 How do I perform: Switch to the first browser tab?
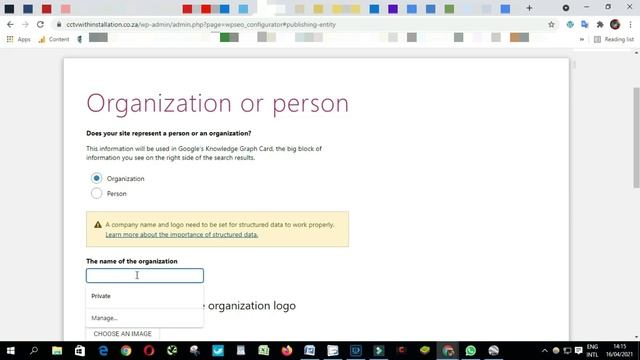[9, 9]
